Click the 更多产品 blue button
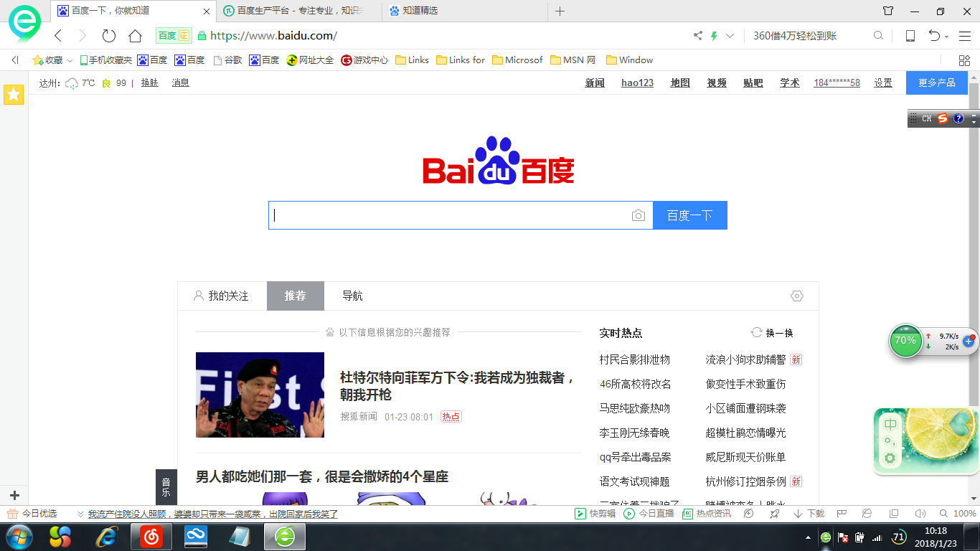 937,83
